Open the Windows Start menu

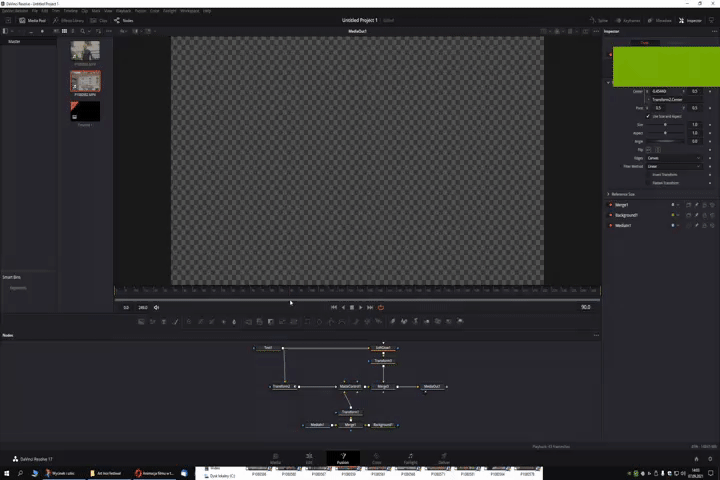(x=7, y=473)
